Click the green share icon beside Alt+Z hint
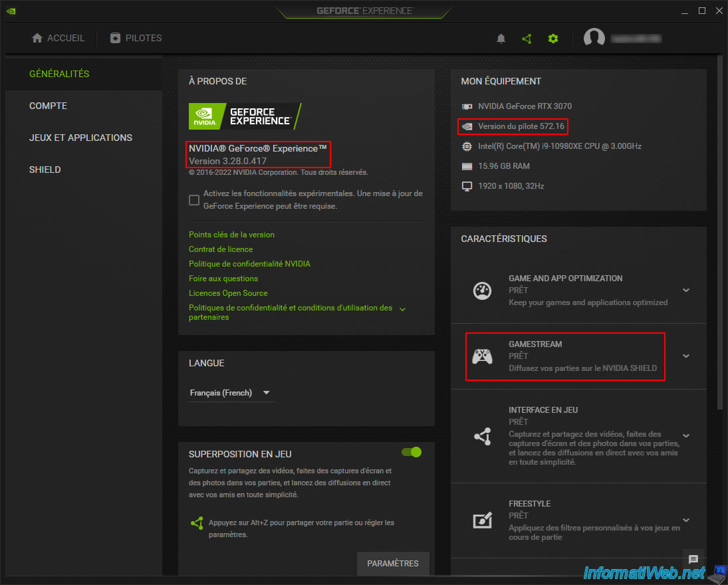This screenshot has width=728, height=585. [x=197, y=523]
